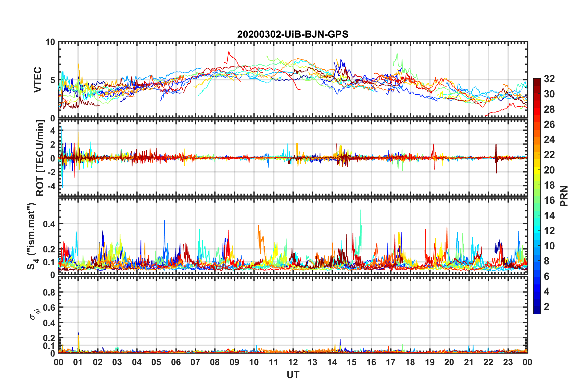Click sigma phi axis tick value 0.6
Screen dimensions: 586x392
point(49,308)
